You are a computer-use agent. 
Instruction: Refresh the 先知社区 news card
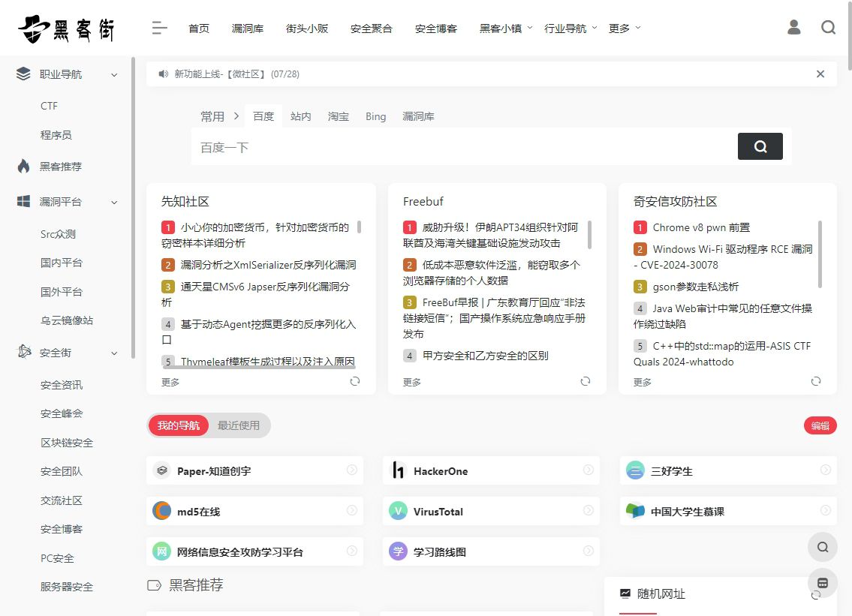355,381
